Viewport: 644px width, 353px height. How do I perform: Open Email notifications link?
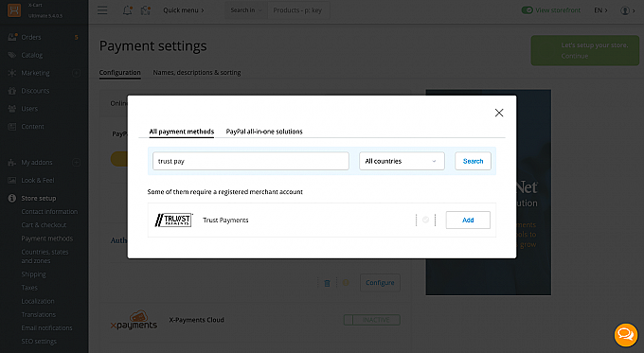click(46, 328)
